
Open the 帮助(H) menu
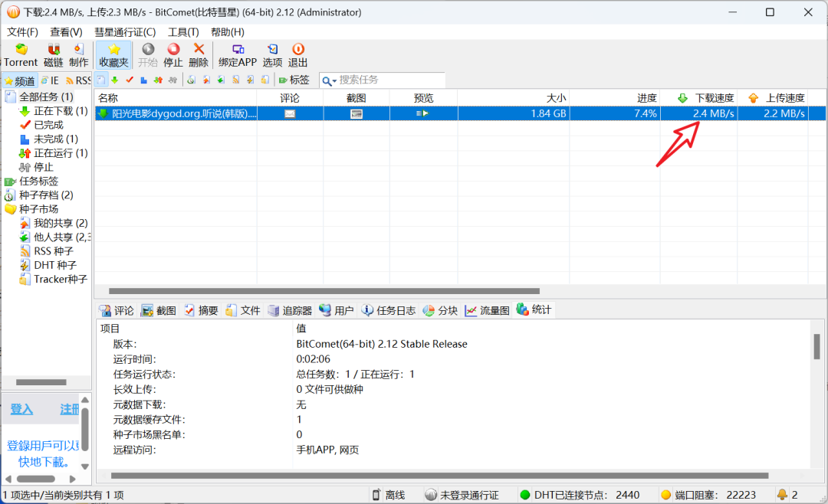[228, 32]
